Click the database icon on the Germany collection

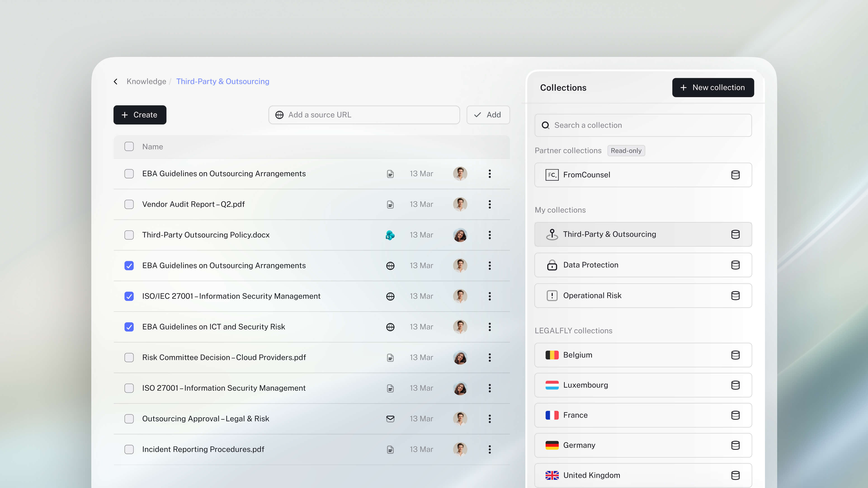click(x=735, y=445)
